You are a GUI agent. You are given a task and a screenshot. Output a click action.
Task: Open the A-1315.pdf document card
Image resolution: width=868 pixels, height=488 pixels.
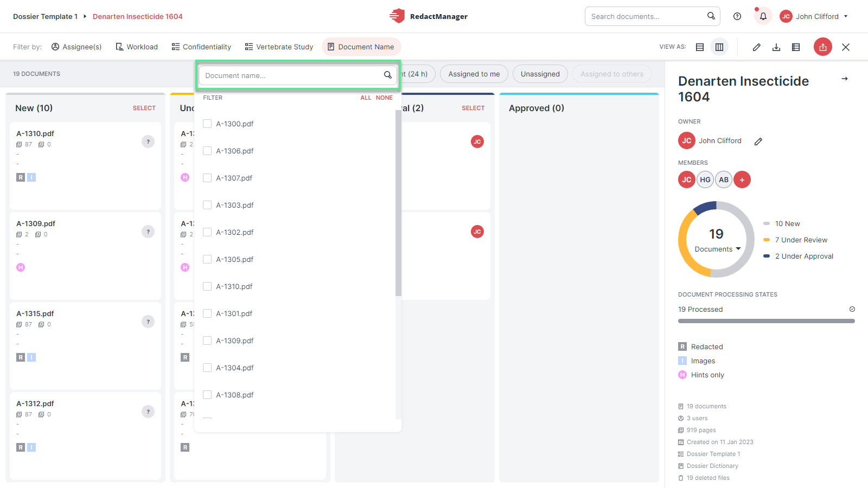pos(85,346)
